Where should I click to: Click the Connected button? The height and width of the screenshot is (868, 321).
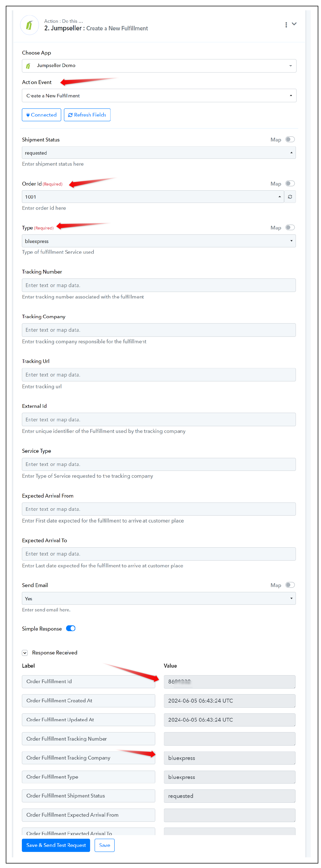pyautogui.click(x=41, y=115)
